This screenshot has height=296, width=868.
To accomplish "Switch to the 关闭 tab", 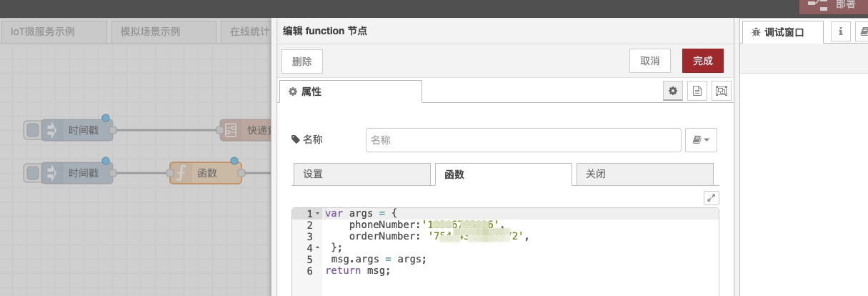I will [644, 174].
